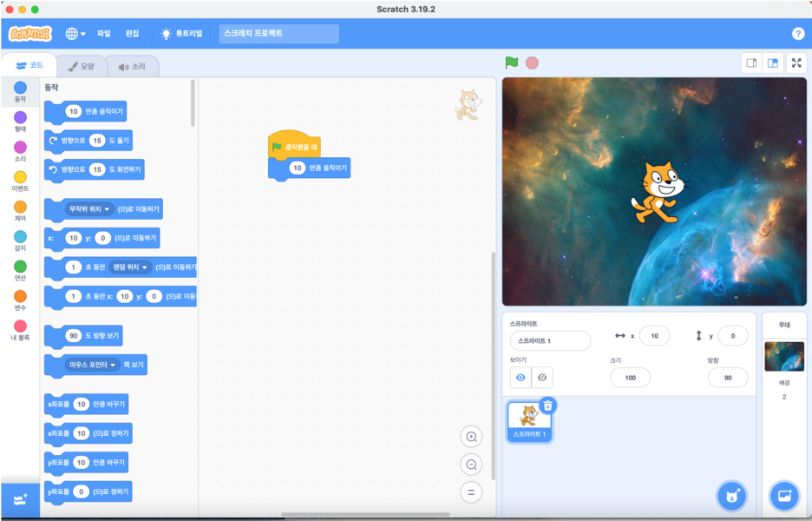Viewport: 812px width, 521px height.
Task: Click clockwise turn 15 degrees block
Action: 88,141
